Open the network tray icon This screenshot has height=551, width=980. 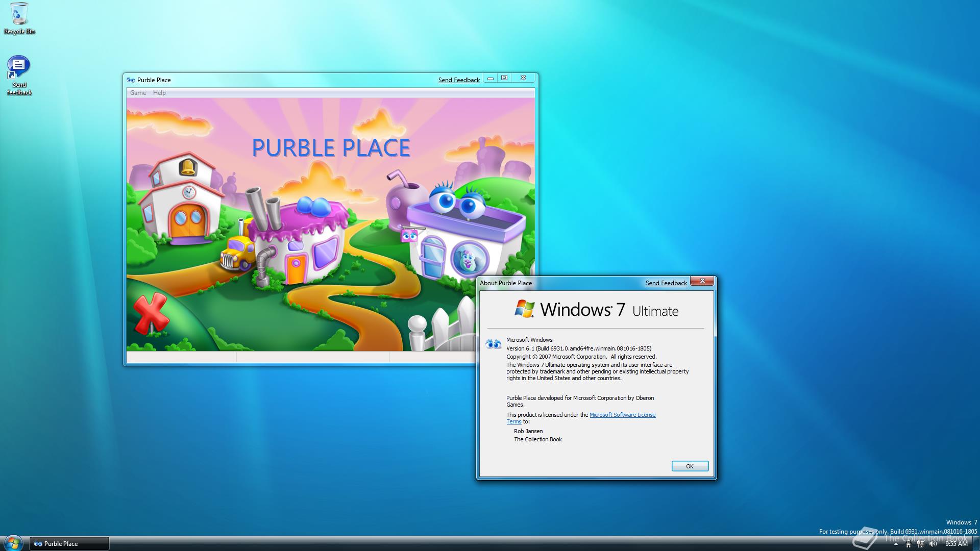tap(921, 544)
